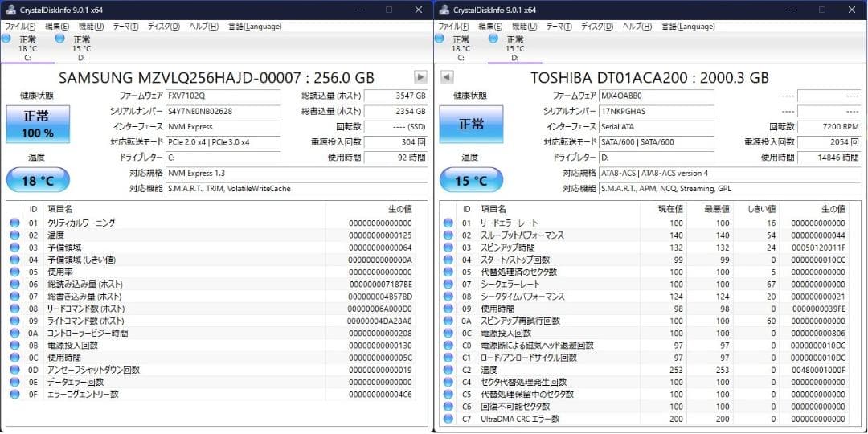
Task: Open テーマ menu in right window
Action: [x=559, y=26]
